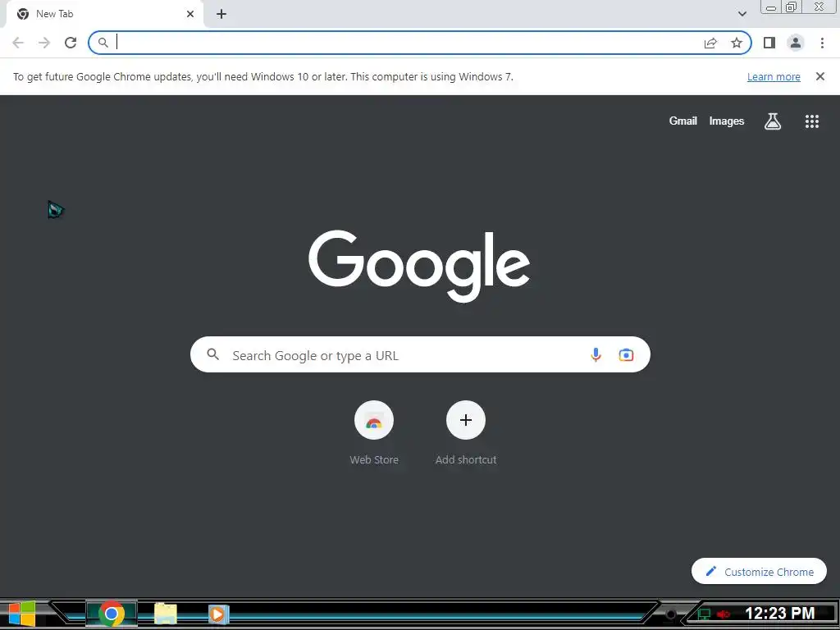Select the New Tab tab

[104, 15]
